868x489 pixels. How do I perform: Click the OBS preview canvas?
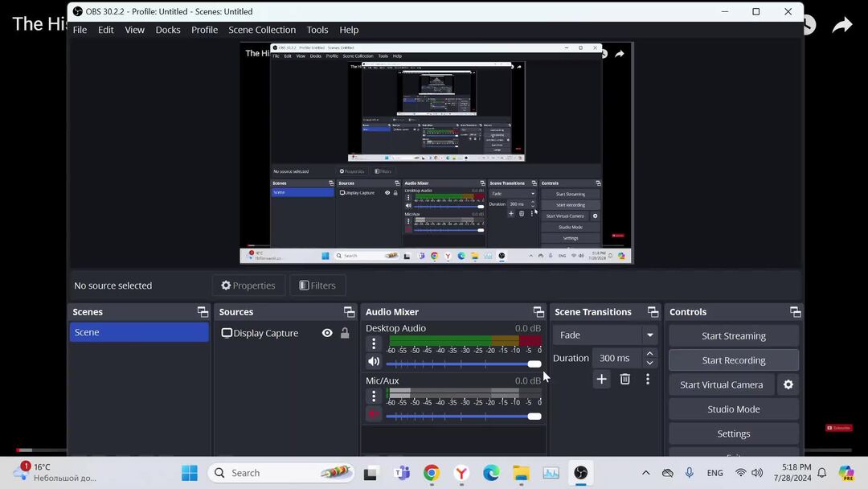[x=436, y=153]
